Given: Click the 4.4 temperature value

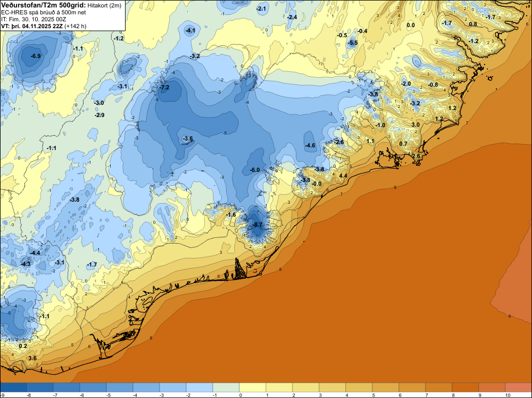Looking at the screenshot, I should (x=343, y=176).
